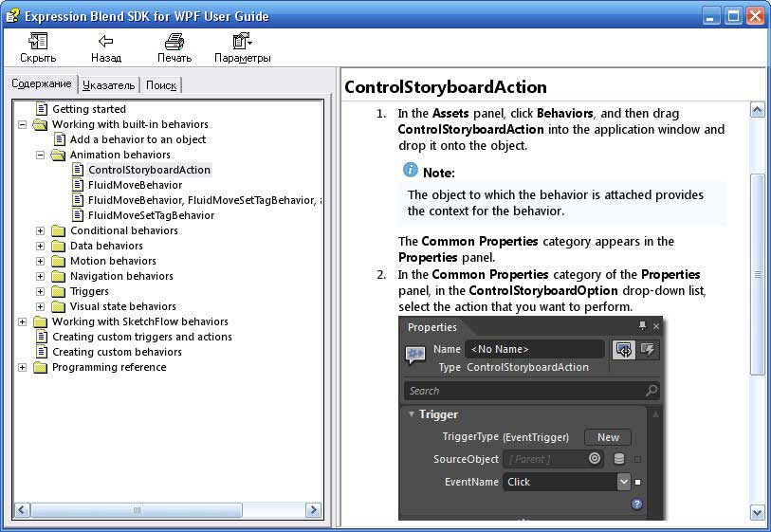Click the Programming reference folder icon
Image resolution: width=771 pixels, height=532 pixels.
pos(41,367)
